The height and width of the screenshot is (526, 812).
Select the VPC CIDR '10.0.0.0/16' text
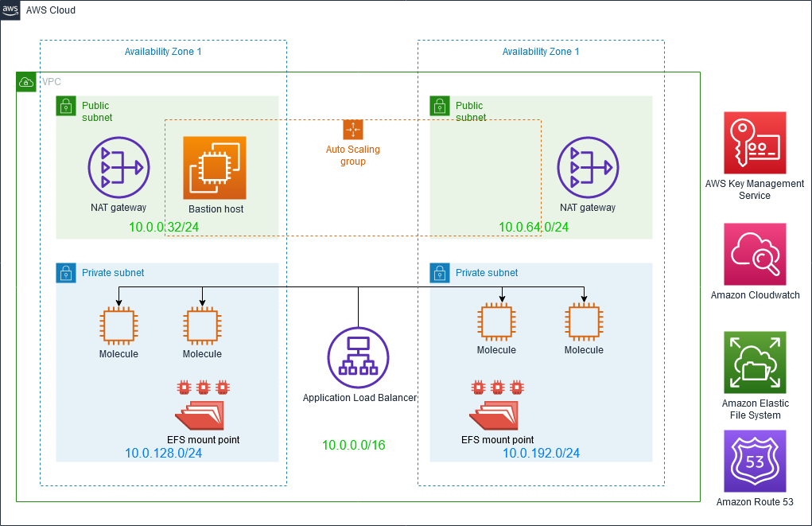[x=354, y=445]
